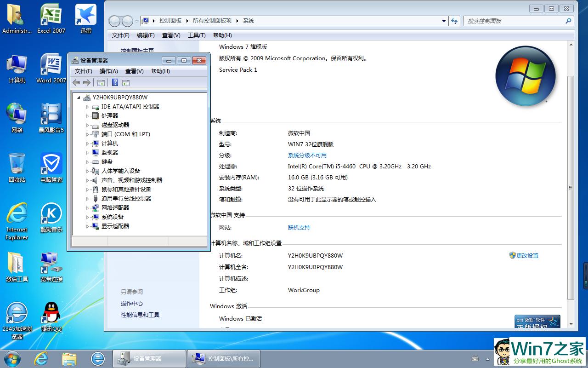Image resolution: width=588 pixels, height=368 pixels.
Task: Click the 性能信息和工具 link
Action: 140,315
